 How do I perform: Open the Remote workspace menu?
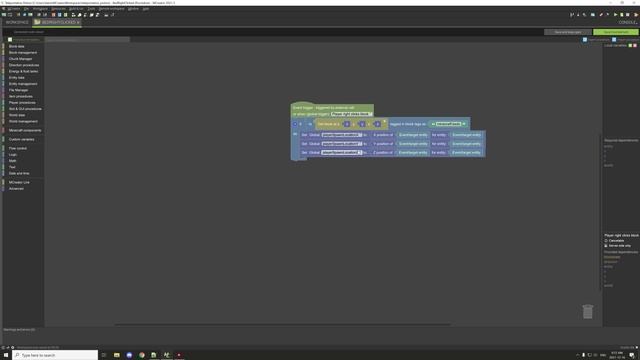tap(111, 9)
